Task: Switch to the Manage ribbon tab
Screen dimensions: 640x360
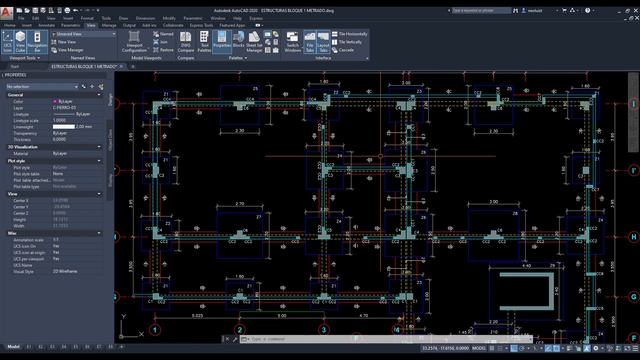Action: point(109,25)
